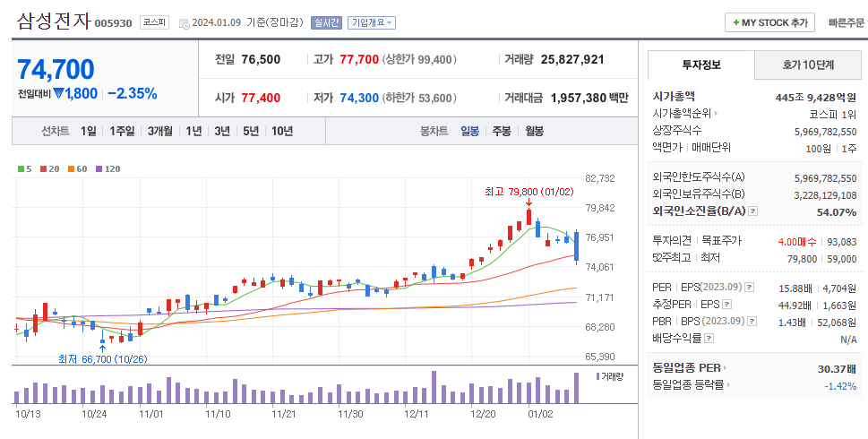Select the 3개월 line chart period
Viewport: 868px width, 439px height.
click(160, 131)
